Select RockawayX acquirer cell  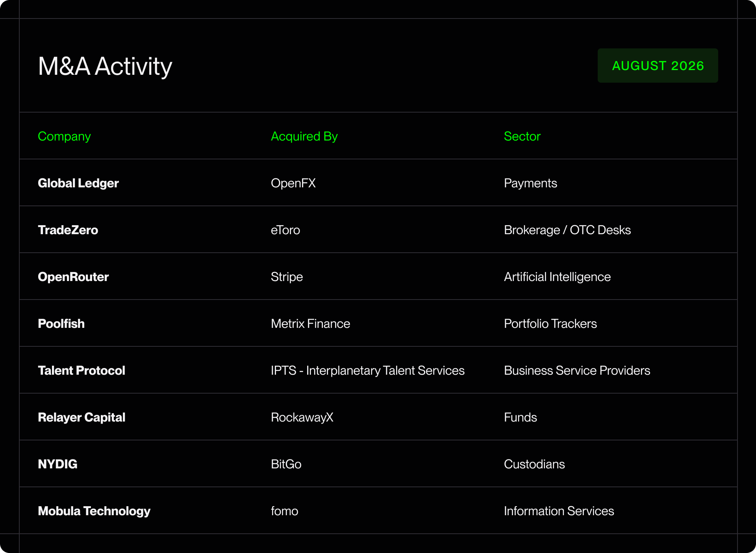click(302, 417)
